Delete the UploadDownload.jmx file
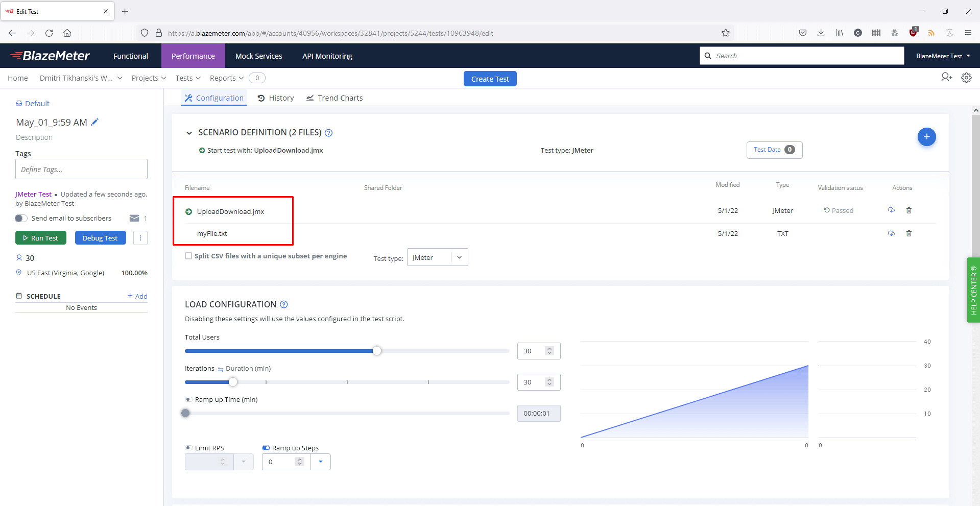The height and width of the screenshot is (506, 980). click(909, 210)
